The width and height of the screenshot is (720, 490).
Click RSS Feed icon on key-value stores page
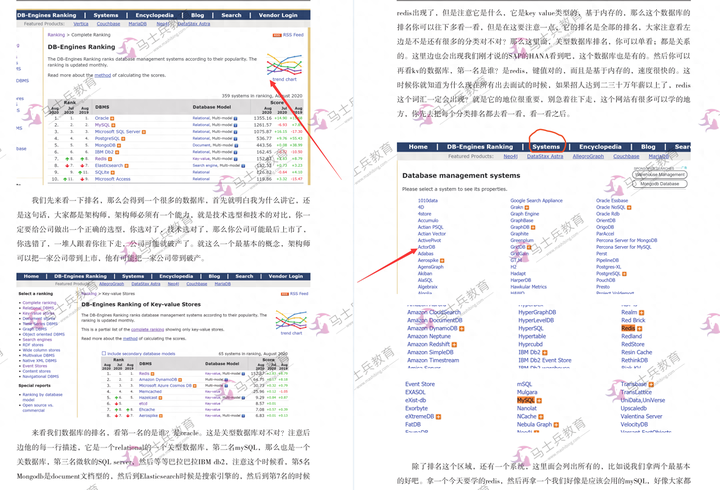[x=285, y=293]
